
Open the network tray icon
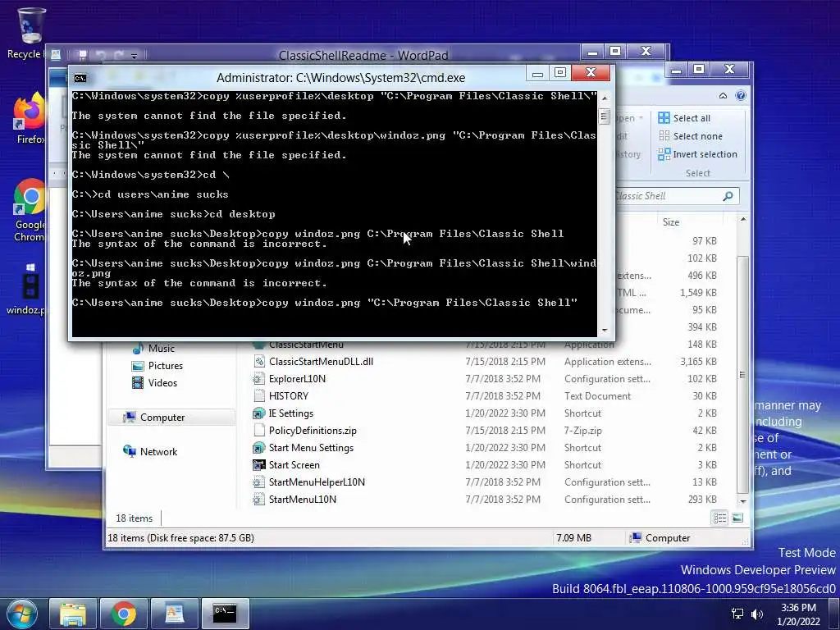(737, 614)
